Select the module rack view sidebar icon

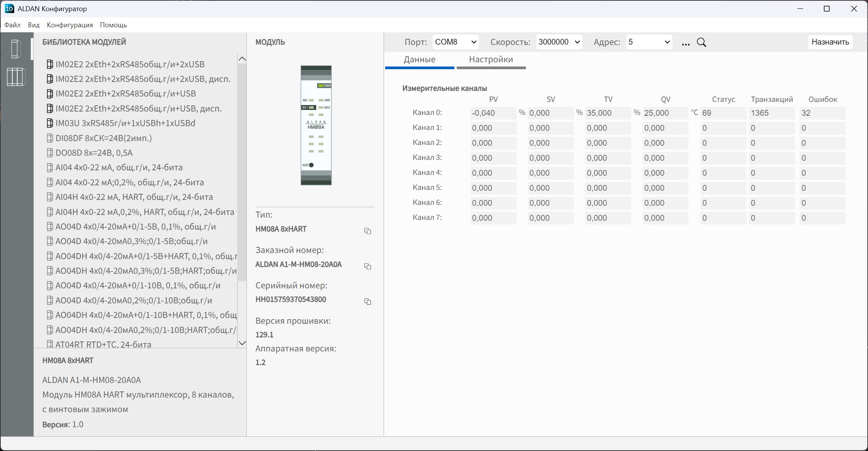click(x=15, y=77)
